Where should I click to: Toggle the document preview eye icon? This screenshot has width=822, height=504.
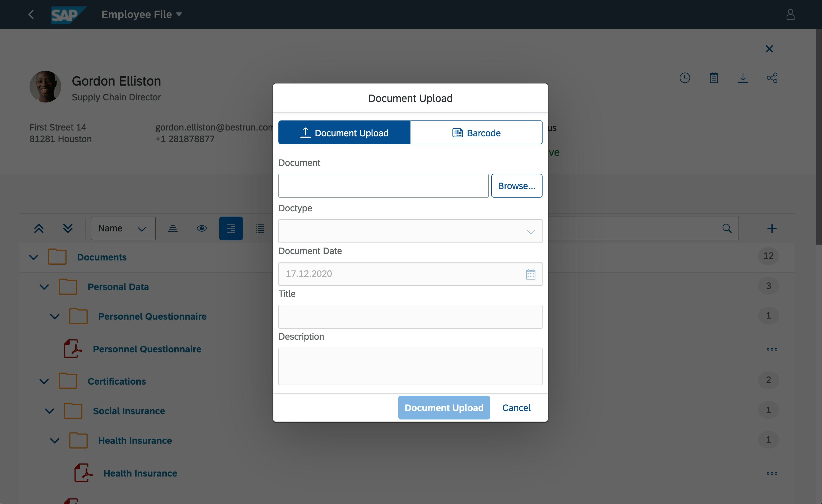click(202, 228)
